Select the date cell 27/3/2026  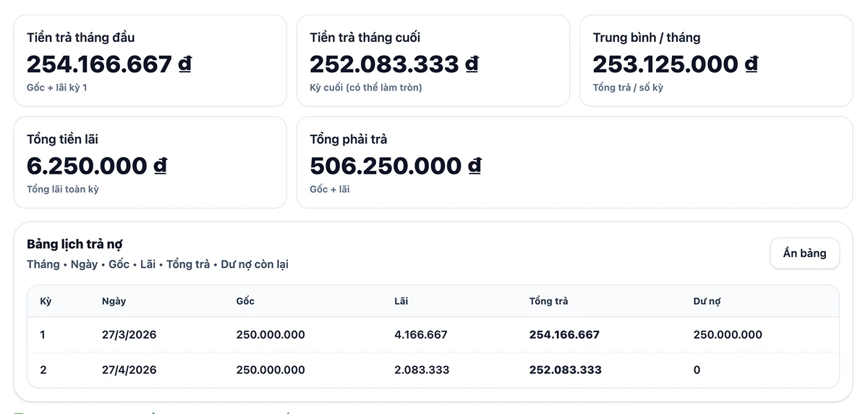pos(129,335)
